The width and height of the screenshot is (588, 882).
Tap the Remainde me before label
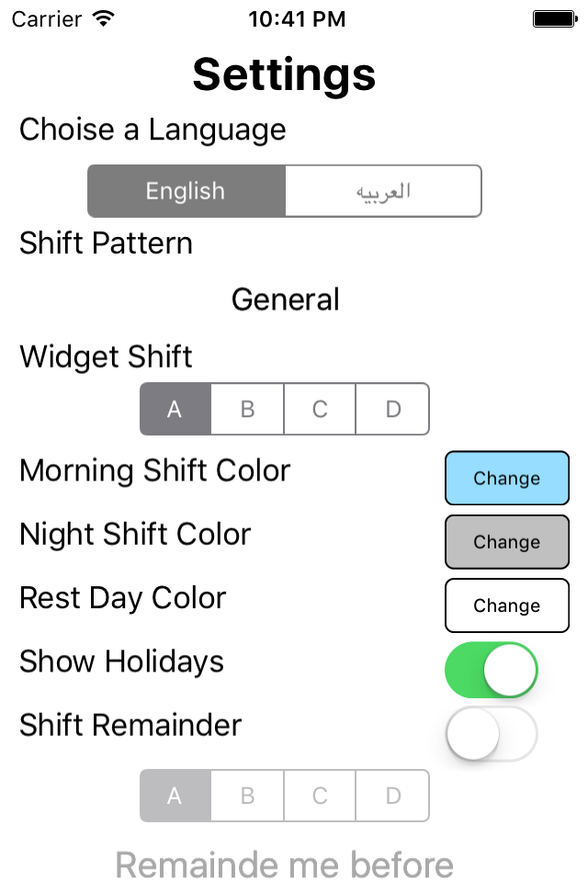tap(285, 864)
